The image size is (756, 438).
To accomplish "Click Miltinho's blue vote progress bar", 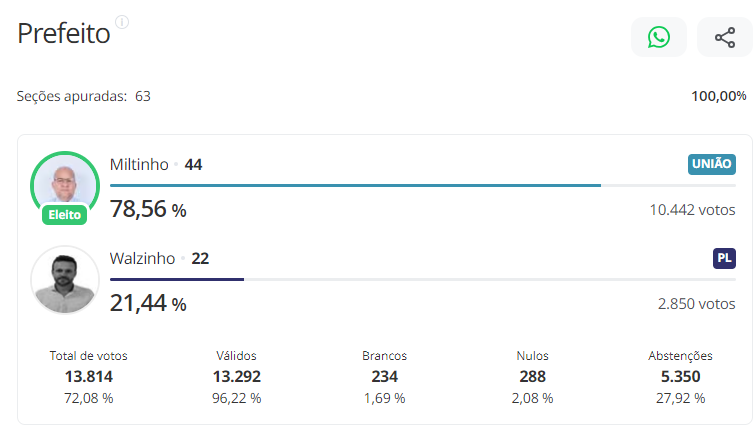I will pyautogui.click(x=355, y=185).
